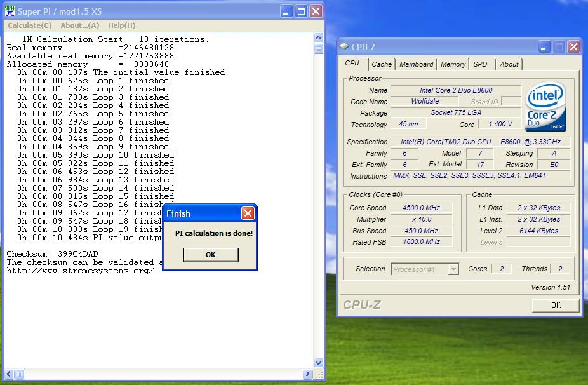The image size is (588, 385).
Task: Click the OK button in CPU-Z window
Action: pyautogui.click(x=556, y=306)
